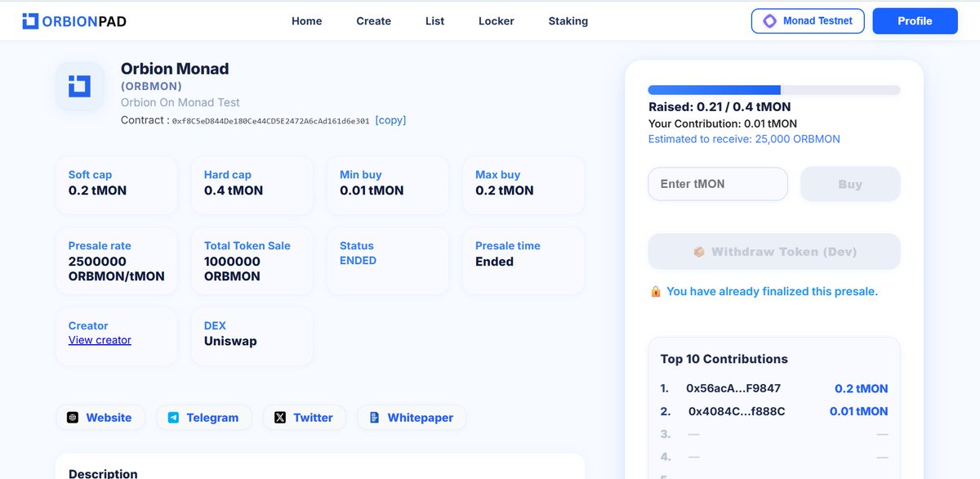
Task: Copy the contract address
Action: click(390, 120)
